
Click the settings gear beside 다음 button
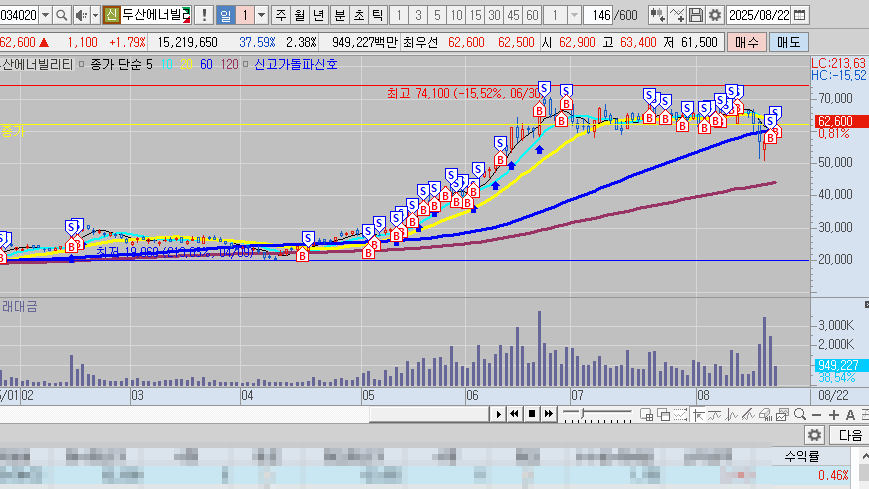tap(814, 435)
